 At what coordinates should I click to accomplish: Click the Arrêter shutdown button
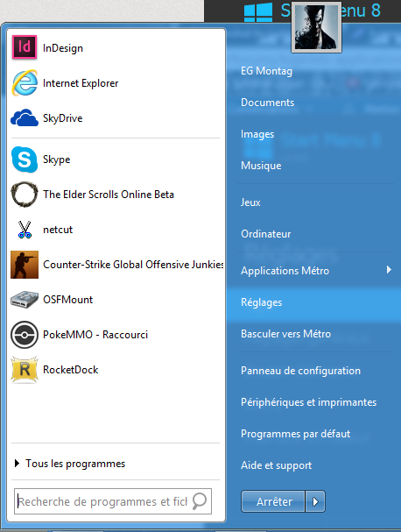[x=273, y=501]
